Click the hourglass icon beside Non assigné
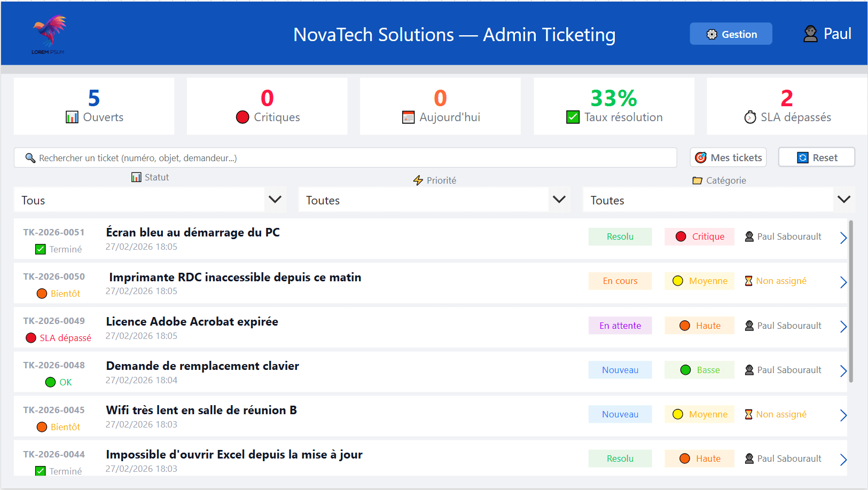Viewport: 868px width, 490px height. coord(748,280)
